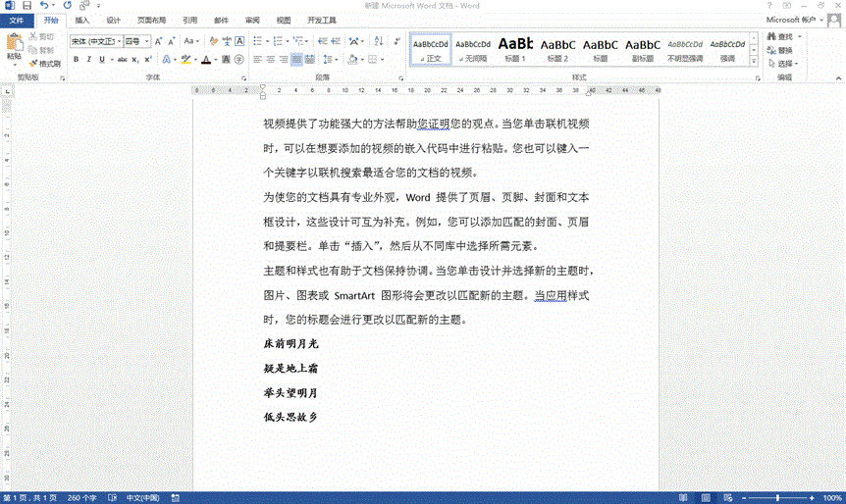Viewport: 846px width, 504px height.
Task: Switch to the 插入 (Insert) tab
Action: click(x=82, y=20)
